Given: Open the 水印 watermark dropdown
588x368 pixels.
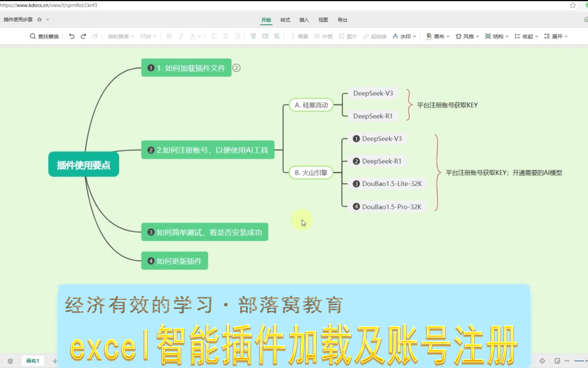Looking at the screenshot, I should tap(404, 36).
